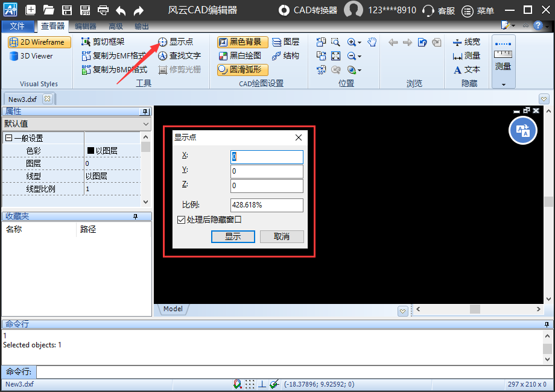Toggle 黑色背景 black background

coord(243,42)
